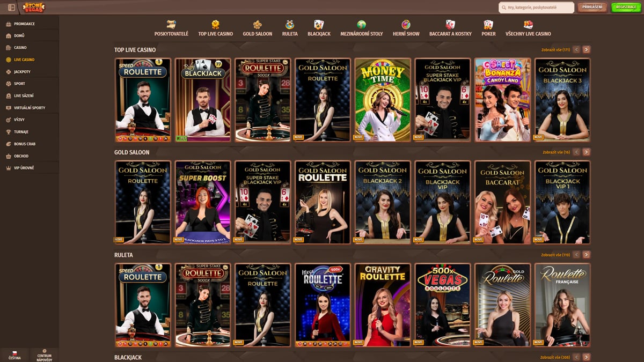Image resolution: width=644 pixels, height=362 pixels.
Task: Go to Jackpoty in sidebar
Action: [23, 72]
